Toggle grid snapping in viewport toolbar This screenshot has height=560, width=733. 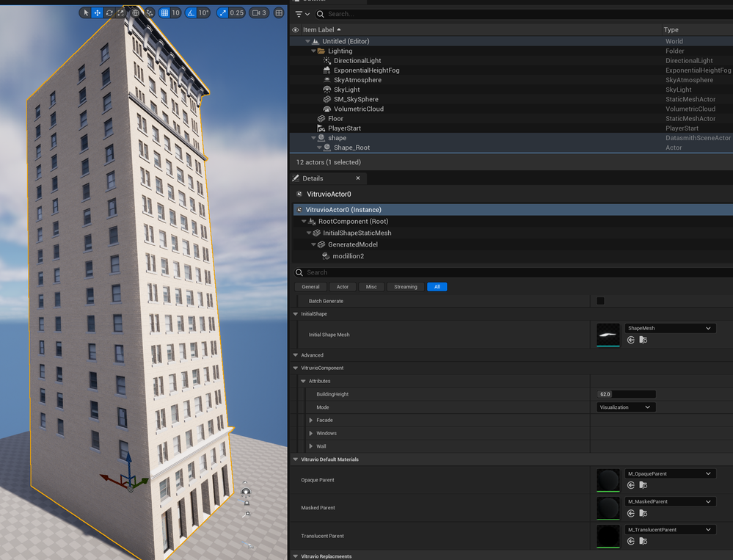[164, 12]
